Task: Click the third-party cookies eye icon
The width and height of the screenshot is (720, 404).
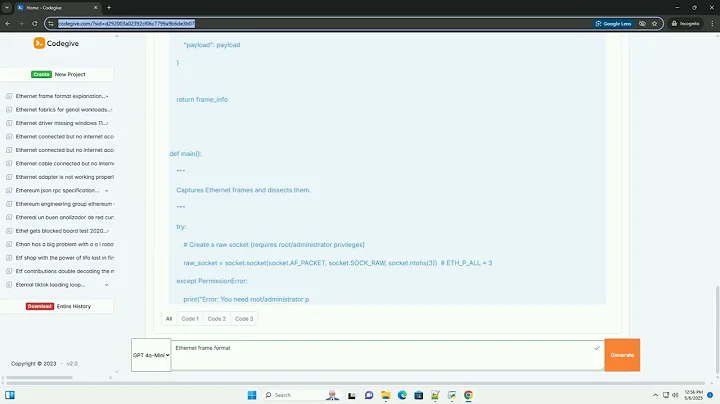Action: (642, 23)
